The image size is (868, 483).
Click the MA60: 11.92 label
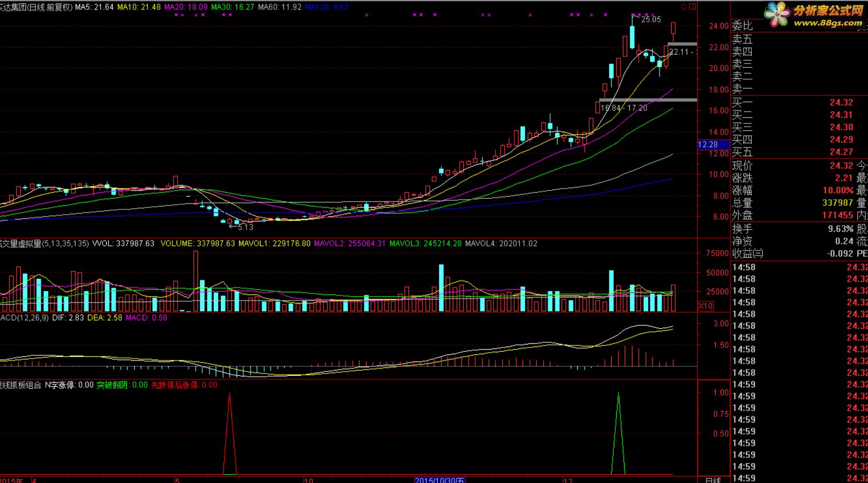tap(280, 7)
